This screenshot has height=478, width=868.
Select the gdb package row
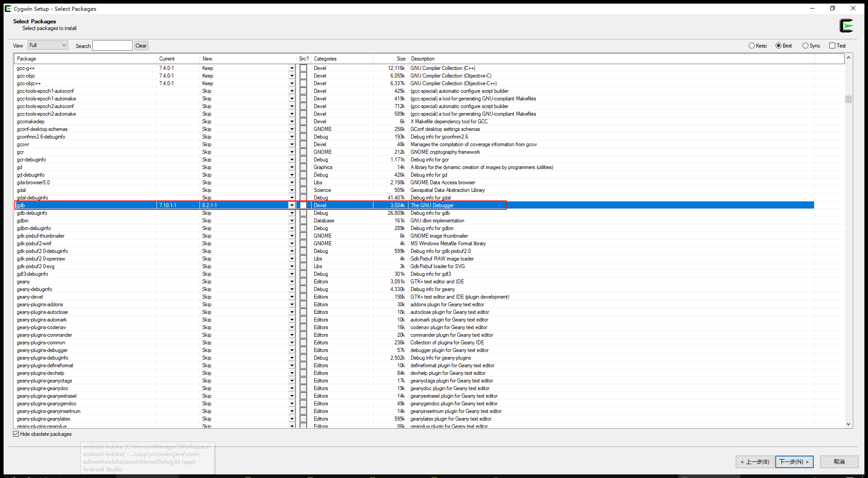click(x=414, y=205)
